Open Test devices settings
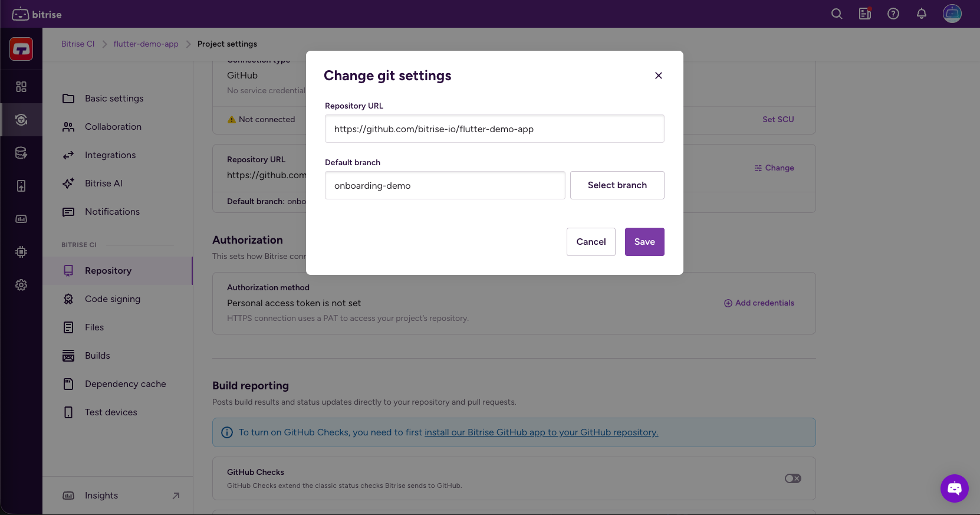Viewport: 980px width, 515px height. [118, 412]
